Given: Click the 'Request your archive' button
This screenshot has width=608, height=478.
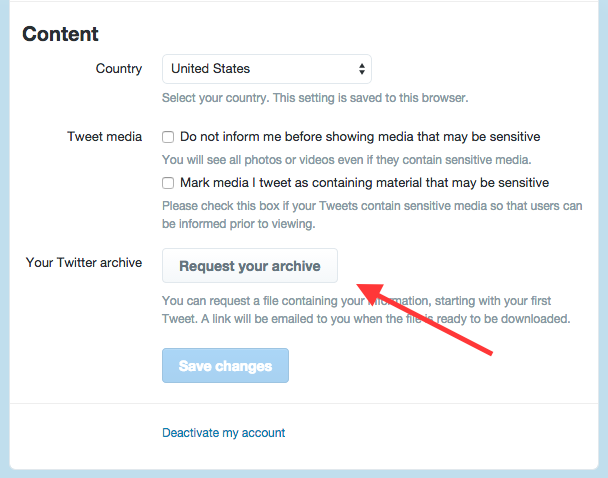Looking at the screenshot, I should tap(250, 266).
